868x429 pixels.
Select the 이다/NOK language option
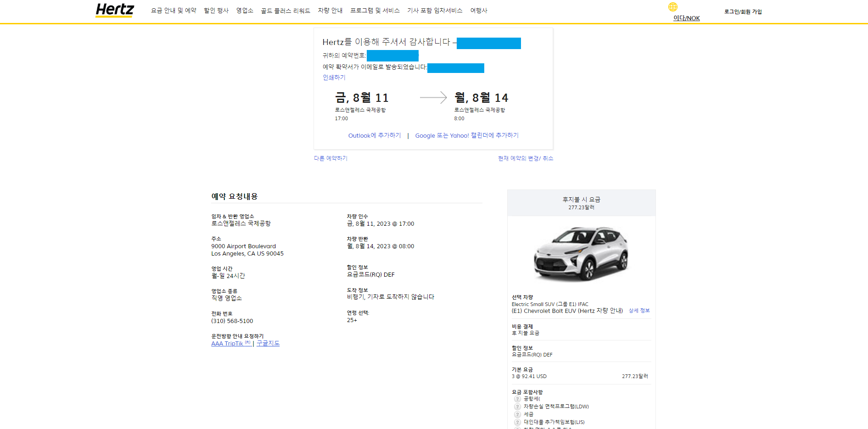pyautogui.click(x=686, y=18)
